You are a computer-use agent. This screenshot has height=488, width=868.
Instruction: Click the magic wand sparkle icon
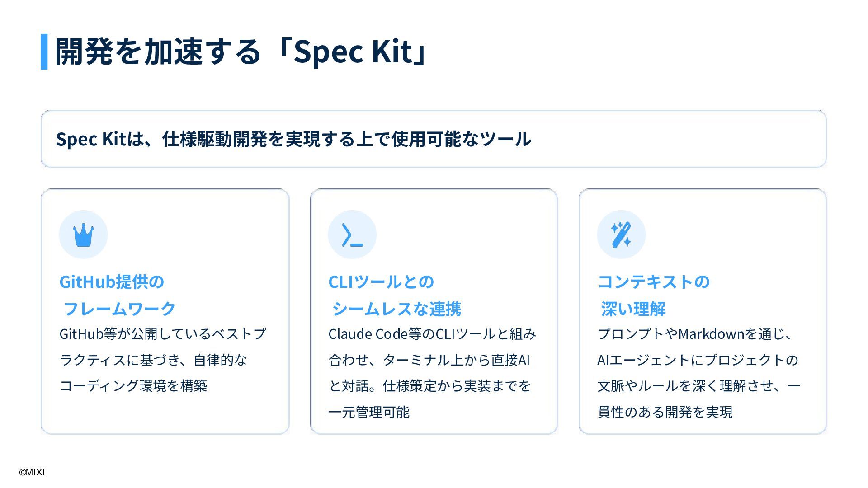coord(621,235)
